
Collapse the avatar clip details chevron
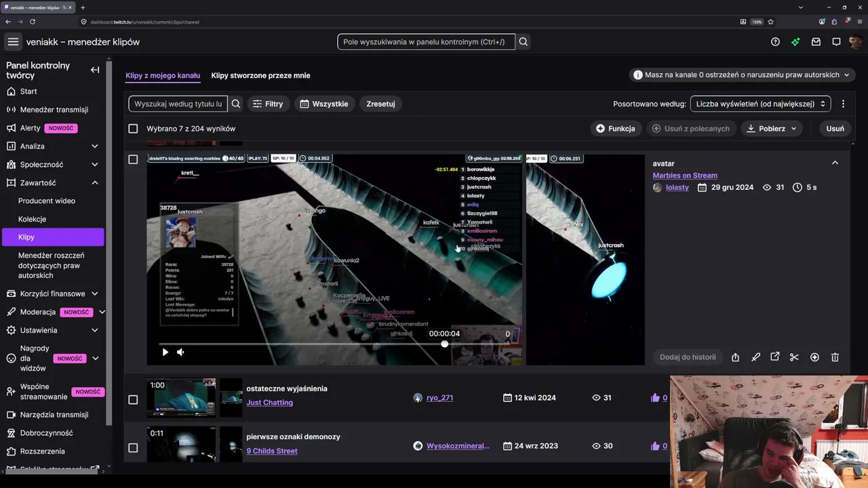click(835, 163)
